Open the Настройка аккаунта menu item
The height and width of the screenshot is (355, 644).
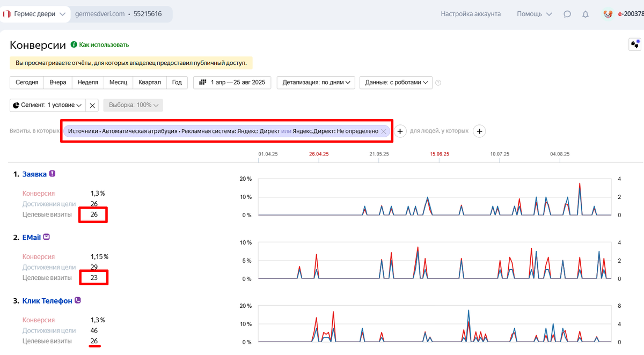(x=471, y=14)
